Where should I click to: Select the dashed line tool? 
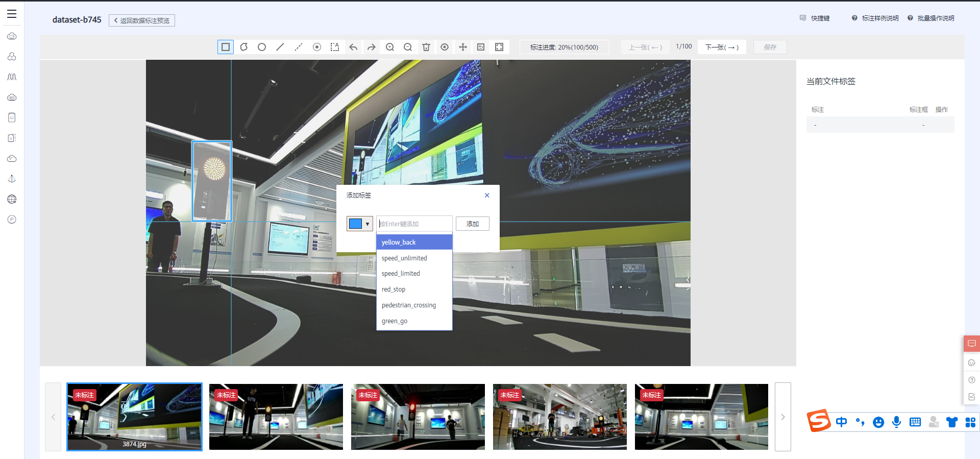(299, 47)
